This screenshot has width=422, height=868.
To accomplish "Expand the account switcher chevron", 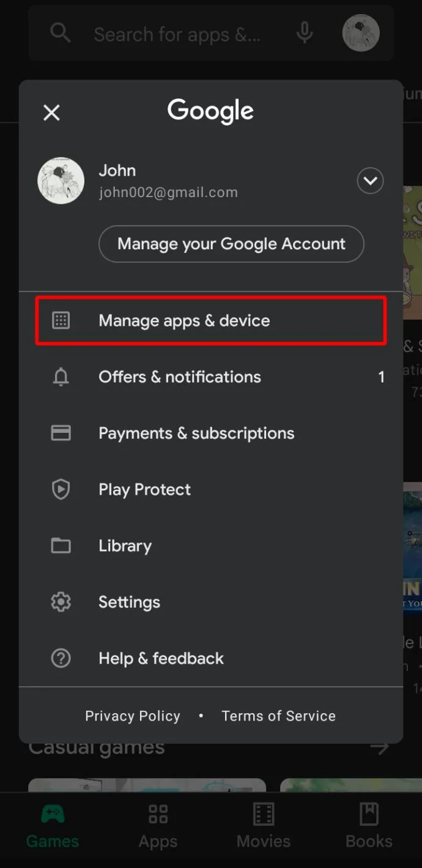I will click(370, 181).
